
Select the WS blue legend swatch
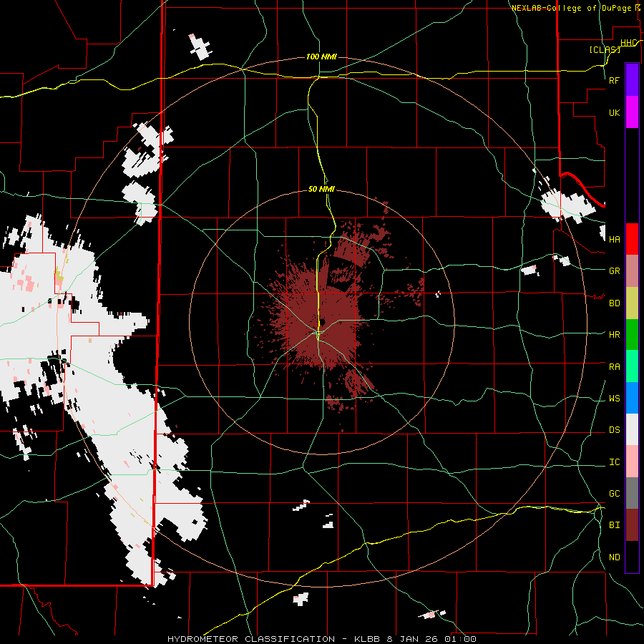pos(632,398)
